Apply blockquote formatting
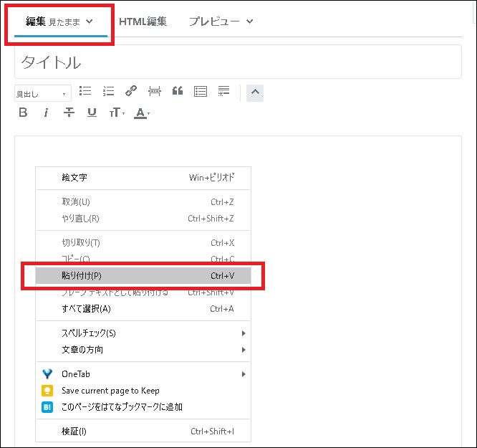The image size is (477, 448). pyautogui.click(x=178, y=91)
